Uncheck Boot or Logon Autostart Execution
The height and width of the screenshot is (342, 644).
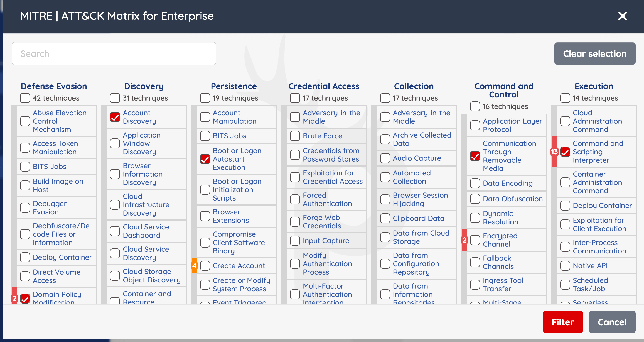click(x=205, y=159)
